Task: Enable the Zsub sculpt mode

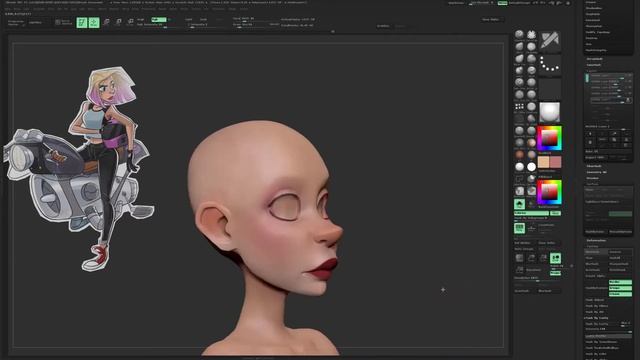Action: 203,20
